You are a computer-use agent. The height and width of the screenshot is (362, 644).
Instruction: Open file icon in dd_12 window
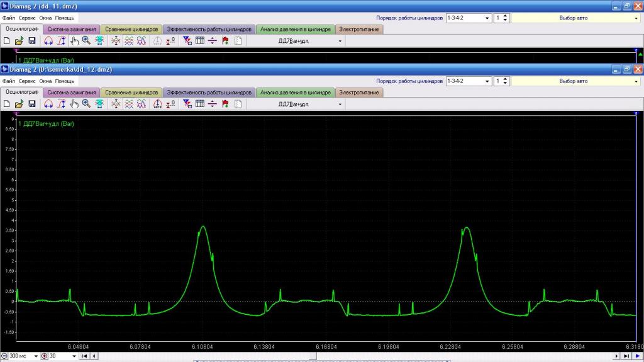coord(19,104)
